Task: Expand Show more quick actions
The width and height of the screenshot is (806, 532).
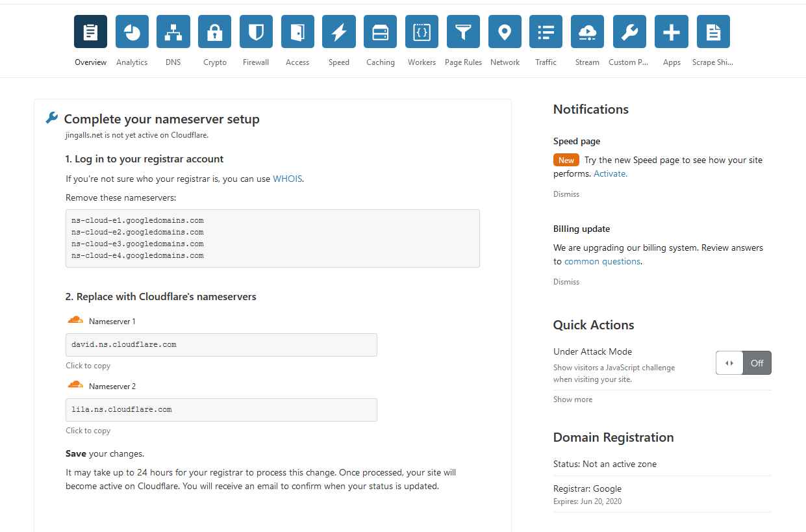Action: click(x=573, y=399)
